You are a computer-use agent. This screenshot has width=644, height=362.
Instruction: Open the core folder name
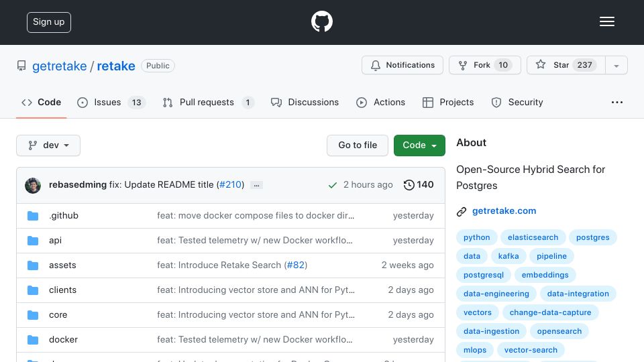(58, 315)
